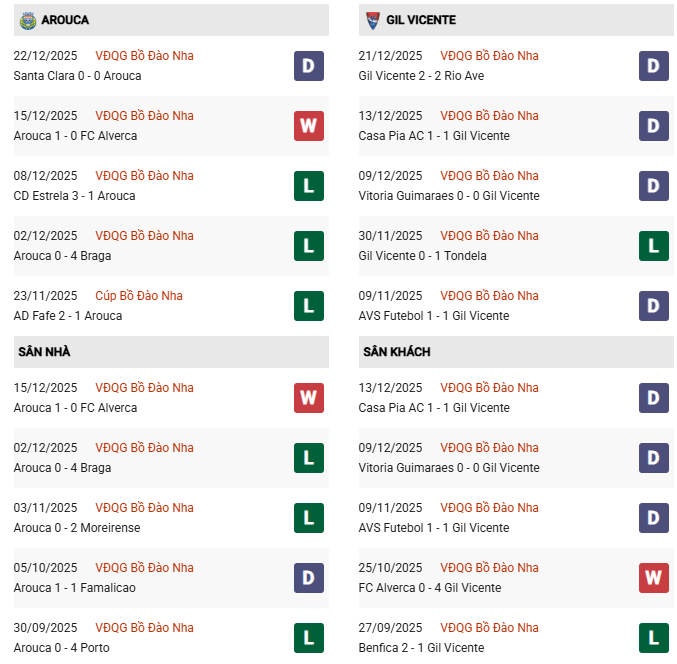Open VĐQG Bồ Đào Nha link dated 22/12/2025

144,56
